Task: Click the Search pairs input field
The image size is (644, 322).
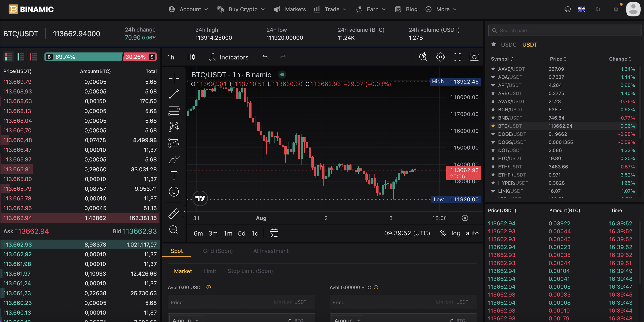Action: (x=564, y=30)
